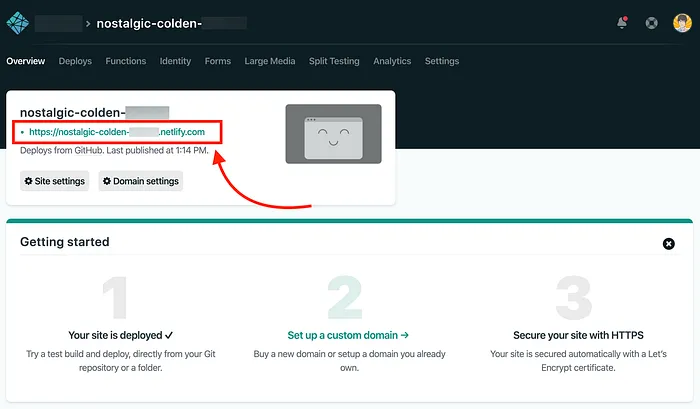
Task: Open the Settings tab
Action: [x=442, y=61]
